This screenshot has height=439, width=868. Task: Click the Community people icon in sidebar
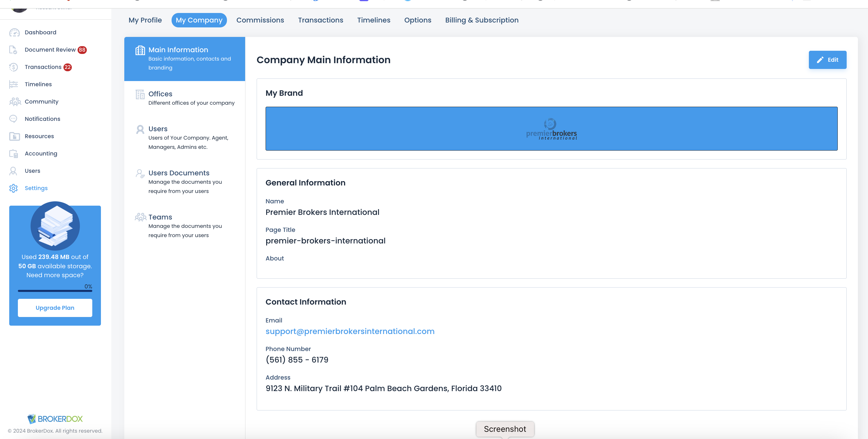point(15,102)
